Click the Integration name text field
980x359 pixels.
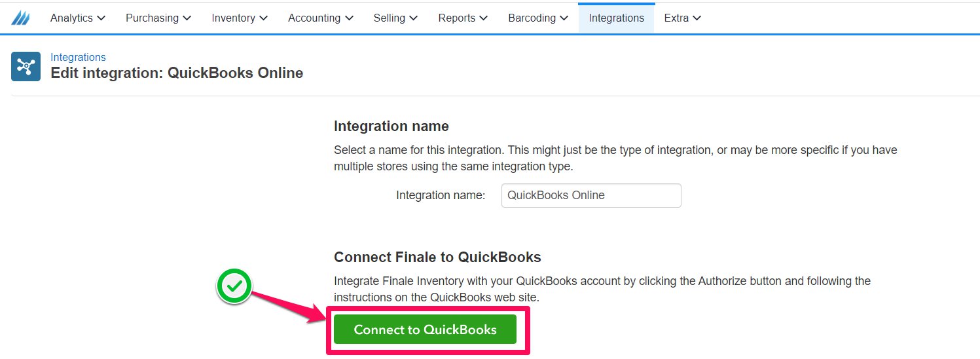click(x=591, y=195)
